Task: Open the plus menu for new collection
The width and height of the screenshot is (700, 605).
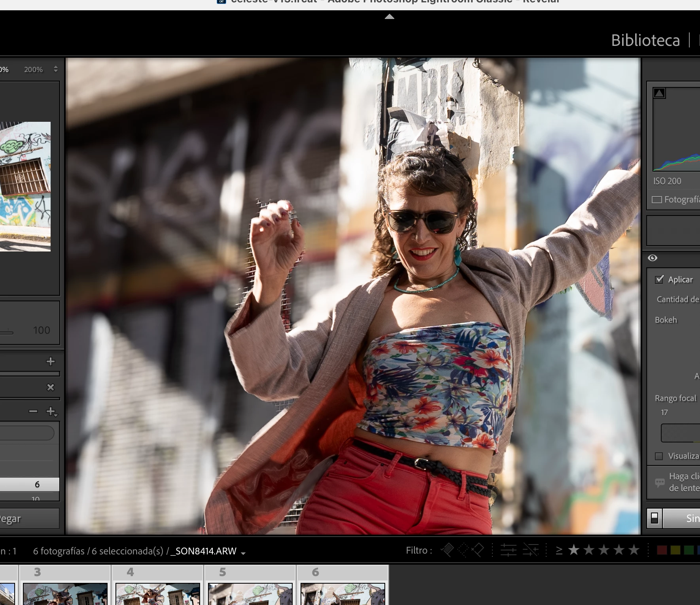Action: [x=52, y=412]
